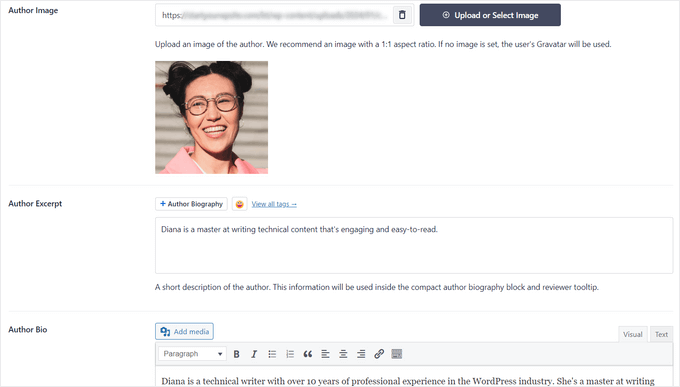Viewport: 680px width, 387px height.
Task: Click the Add media button
Action: [x=184, y=331]
